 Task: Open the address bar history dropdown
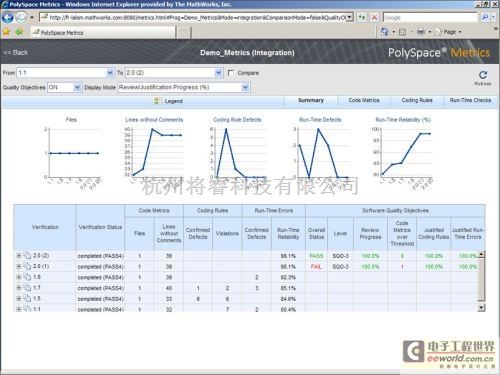350,17
